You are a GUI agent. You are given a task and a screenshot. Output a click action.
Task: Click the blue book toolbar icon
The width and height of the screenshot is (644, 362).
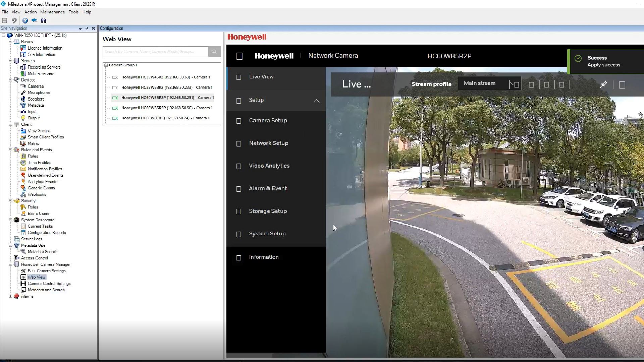[x=34, y=21]
